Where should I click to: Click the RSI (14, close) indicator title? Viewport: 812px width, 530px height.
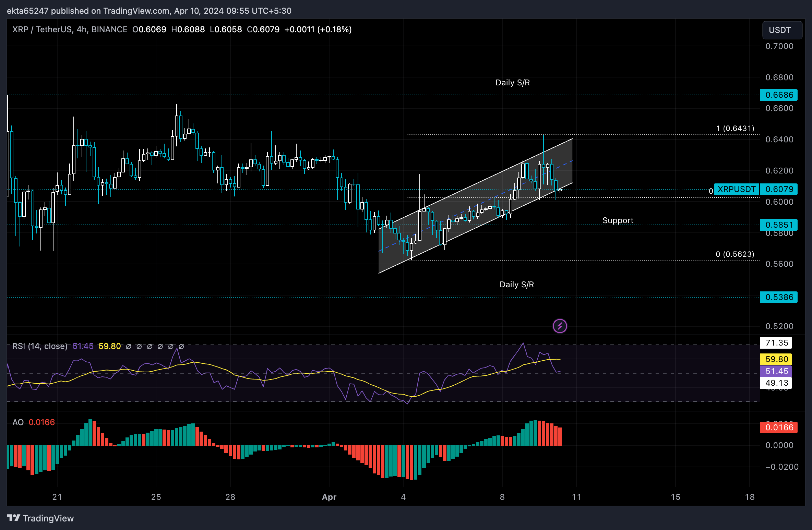(40, 346)
